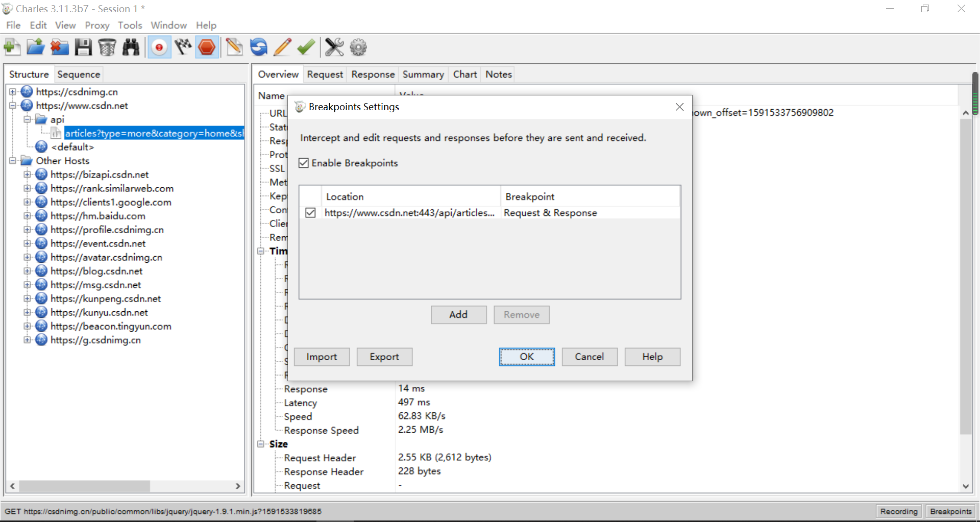Open Settings gear icon in toolbar
The width and height of the screenshot is (980, 522).
coord(358,47)
